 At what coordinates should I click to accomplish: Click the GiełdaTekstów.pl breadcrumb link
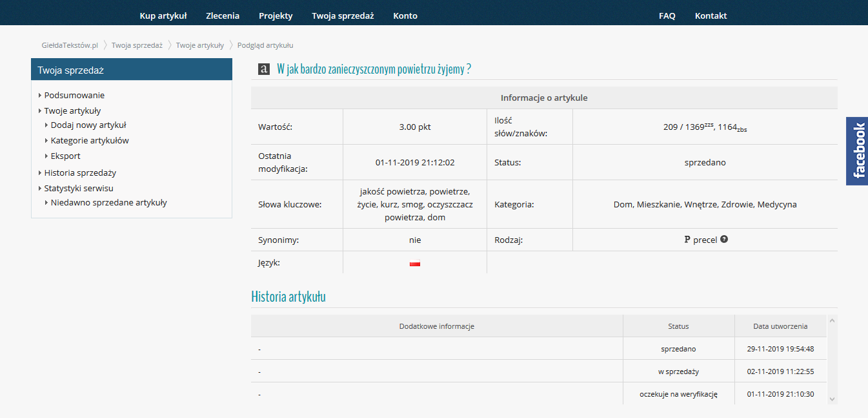pyautogui.click(x=71, y=45)
